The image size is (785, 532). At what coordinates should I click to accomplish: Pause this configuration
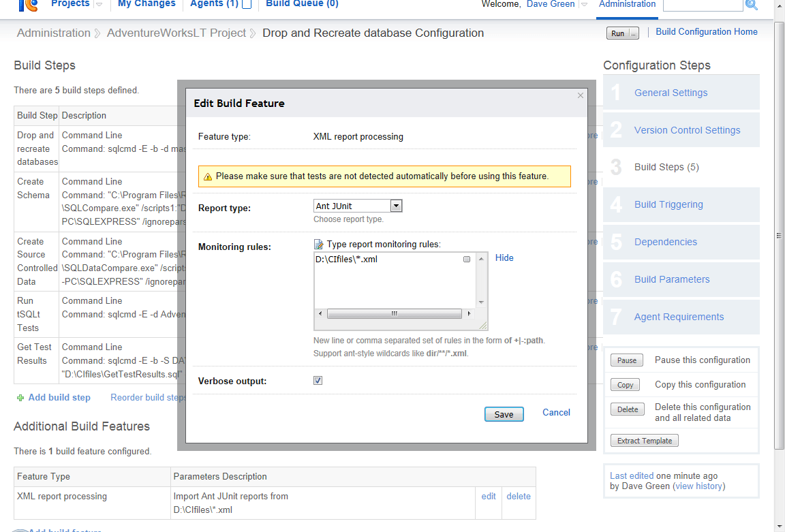626,360
